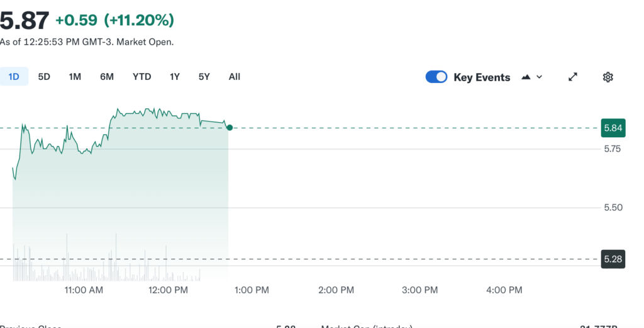Click the current price dot on chart
This screenshot has width=644, height=328.
pyautogui.click(x=230, y=128)
